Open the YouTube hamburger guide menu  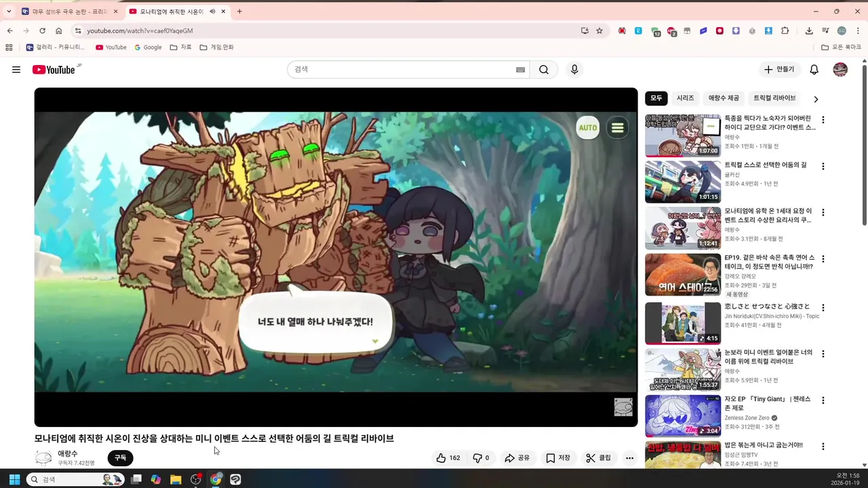(16, 70)
